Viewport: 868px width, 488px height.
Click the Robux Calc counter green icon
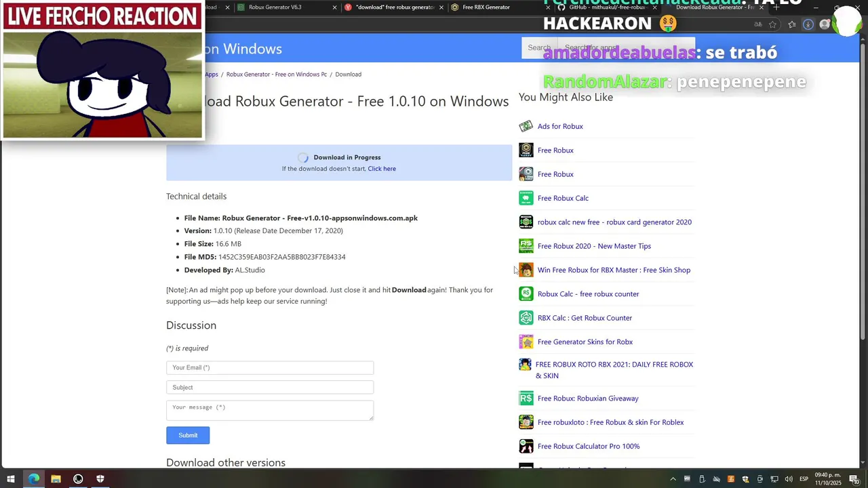526,293
